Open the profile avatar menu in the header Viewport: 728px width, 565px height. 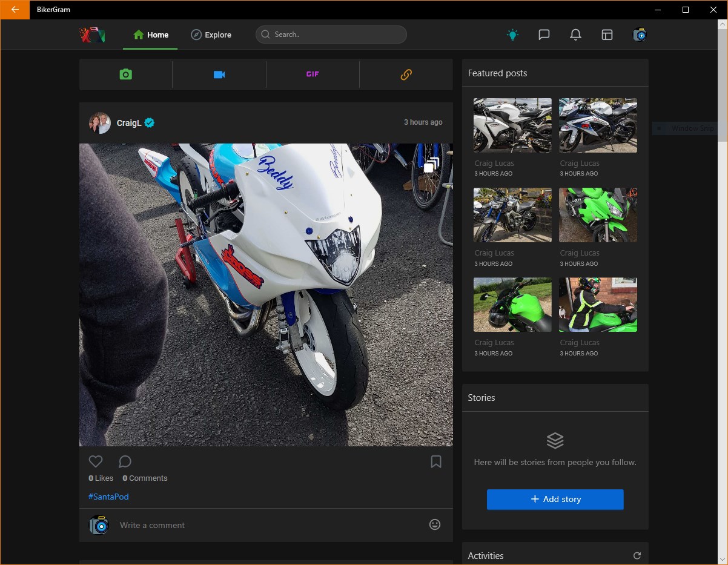640,35
